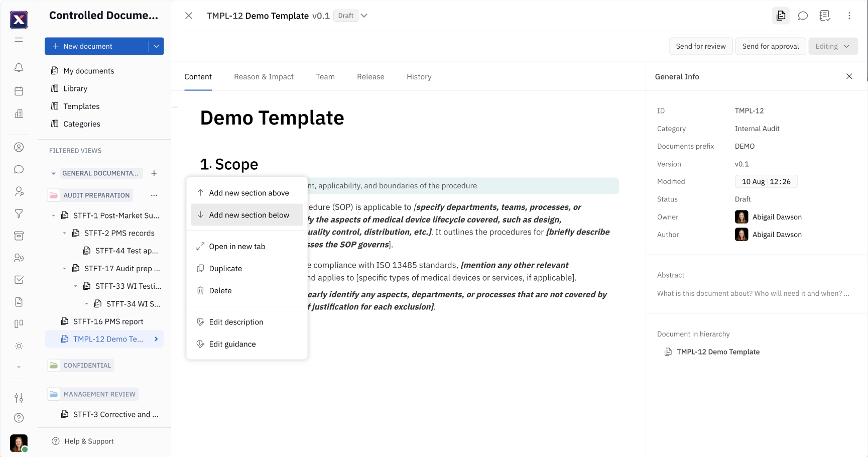Click the Abstract description input field
Screen dimensions: 868x457
click(x=753, y=293)
